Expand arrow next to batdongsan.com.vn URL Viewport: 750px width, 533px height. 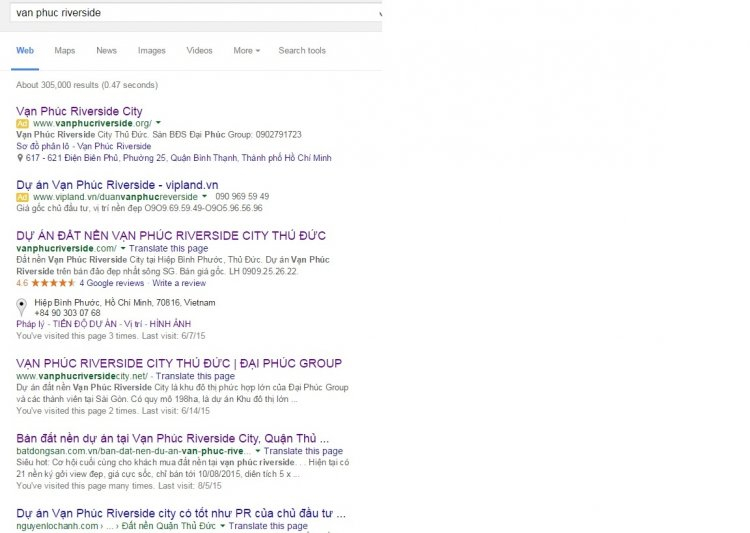[x=258, y=451]
